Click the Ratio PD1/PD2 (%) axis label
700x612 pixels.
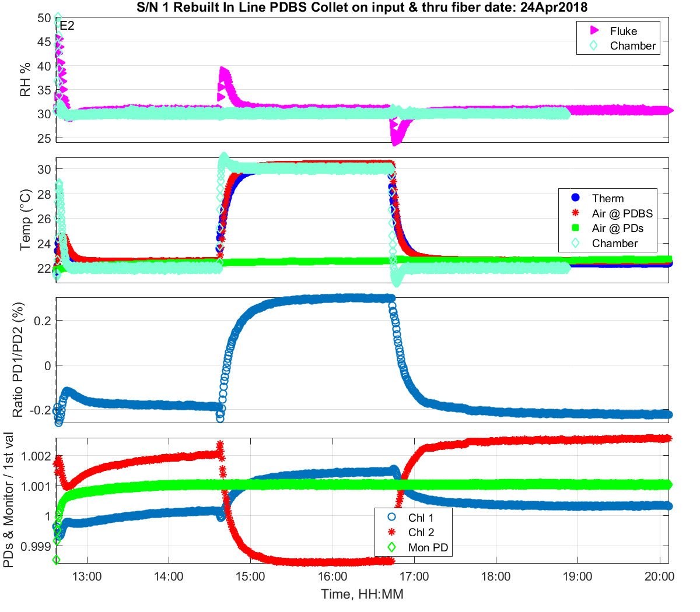tap(18, 359)
